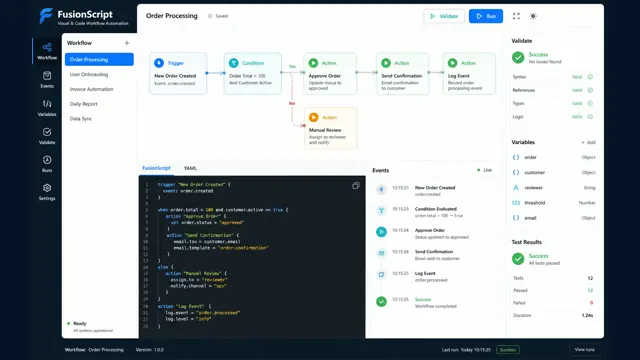The image size is (640, 360).
Task: Select the Invoice Automation workflow
Action: click(x=91, y=89)
